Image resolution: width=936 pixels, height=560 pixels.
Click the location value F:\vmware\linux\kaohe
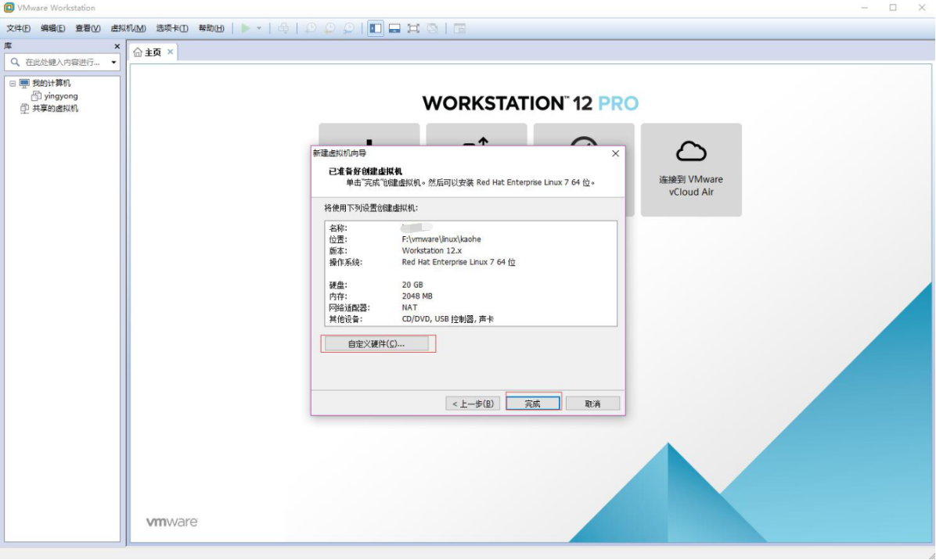click(x=441, y=239)
